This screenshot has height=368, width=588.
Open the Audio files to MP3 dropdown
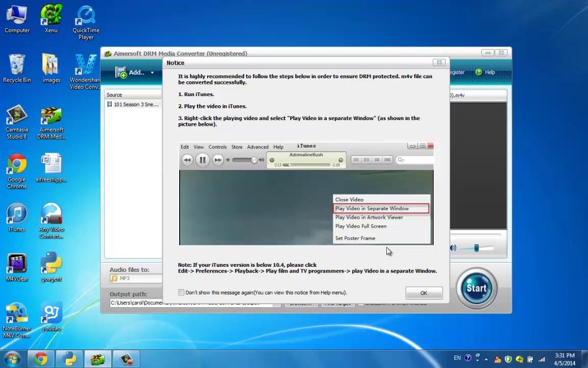pyautogui.click(x=136, y=278)
